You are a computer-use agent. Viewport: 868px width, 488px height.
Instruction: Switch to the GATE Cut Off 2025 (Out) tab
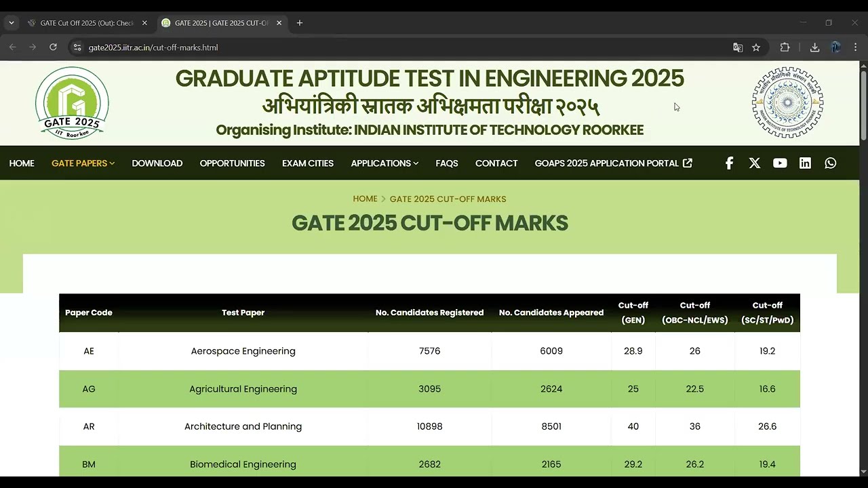[87, 23]
